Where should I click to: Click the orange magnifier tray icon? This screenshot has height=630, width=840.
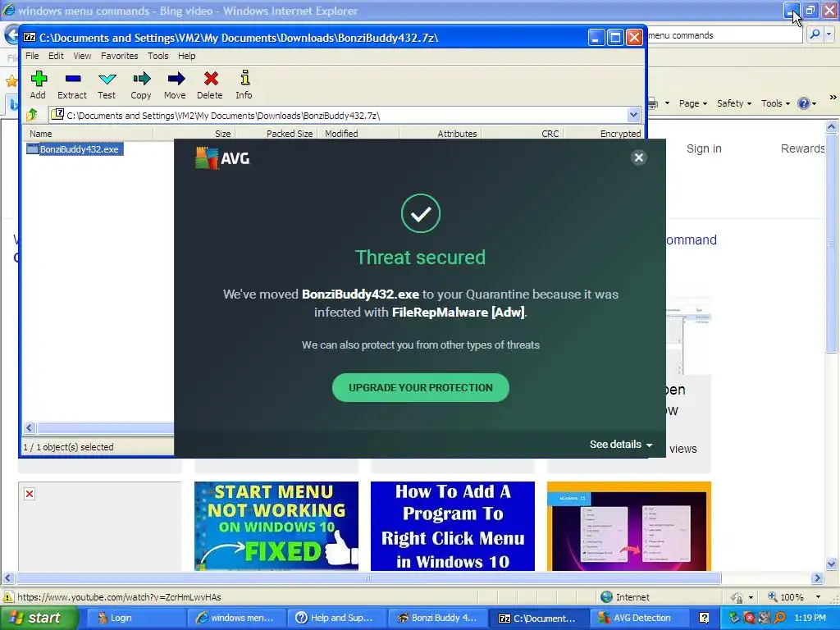[780, 618]
